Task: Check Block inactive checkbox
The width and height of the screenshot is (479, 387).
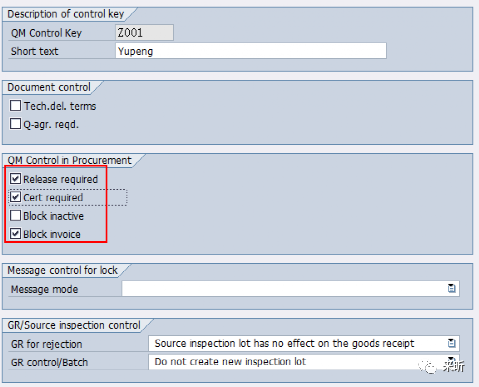Action: (15, 215)
